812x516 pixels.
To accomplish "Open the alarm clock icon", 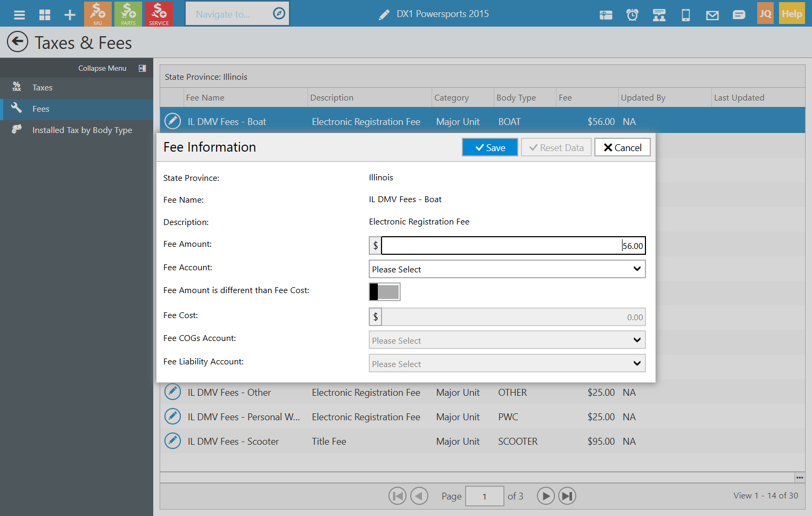I will pyautogui.click(x=632, y=15).
